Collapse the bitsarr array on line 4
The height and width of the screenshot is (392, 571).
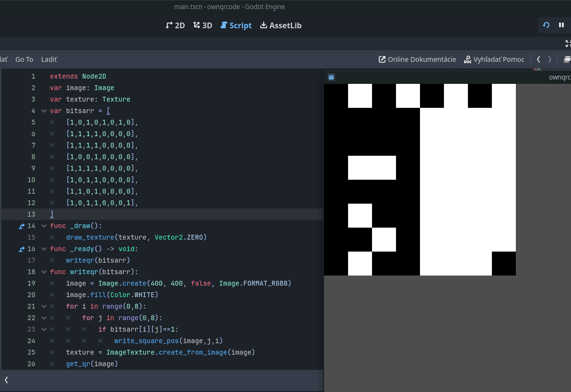tap(44, 111)
